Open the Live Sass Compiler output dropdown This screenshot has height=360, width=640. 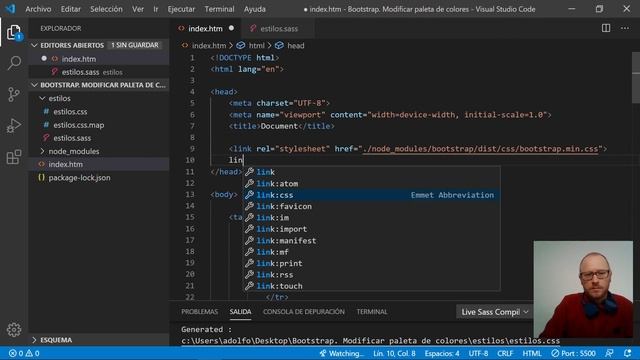pyautogui.click(x=494, y=312)
